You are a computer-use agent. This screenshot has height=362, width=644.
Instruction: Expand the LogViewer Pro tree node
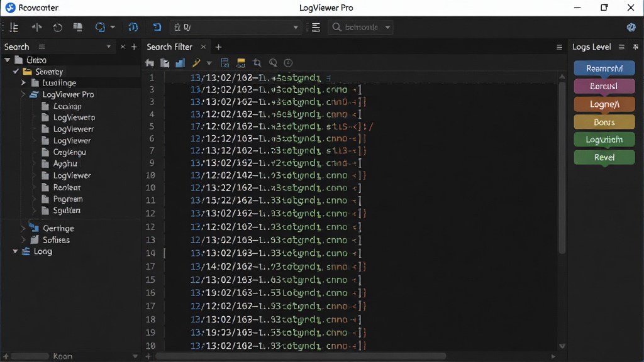click(x=23, y=94)
